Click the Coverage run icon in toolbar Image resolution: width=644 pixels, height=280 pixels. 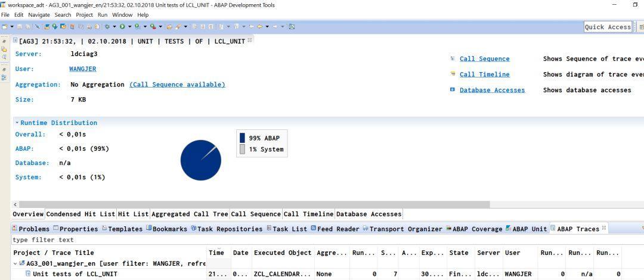[x=137, y=27]
